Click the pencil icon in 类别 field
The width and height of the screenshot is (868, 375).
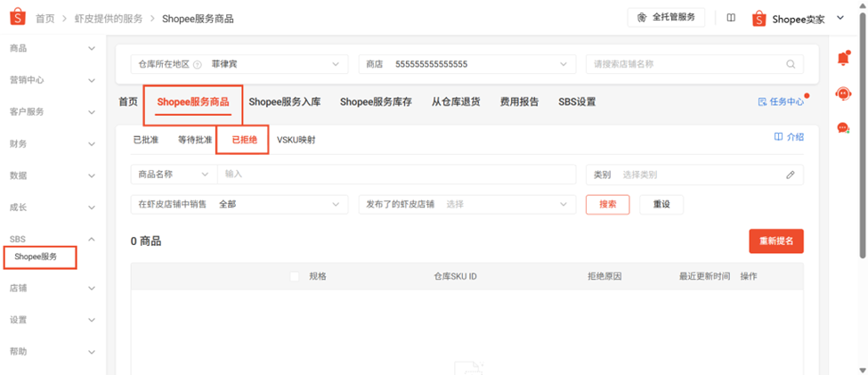(x=790, y=175)
